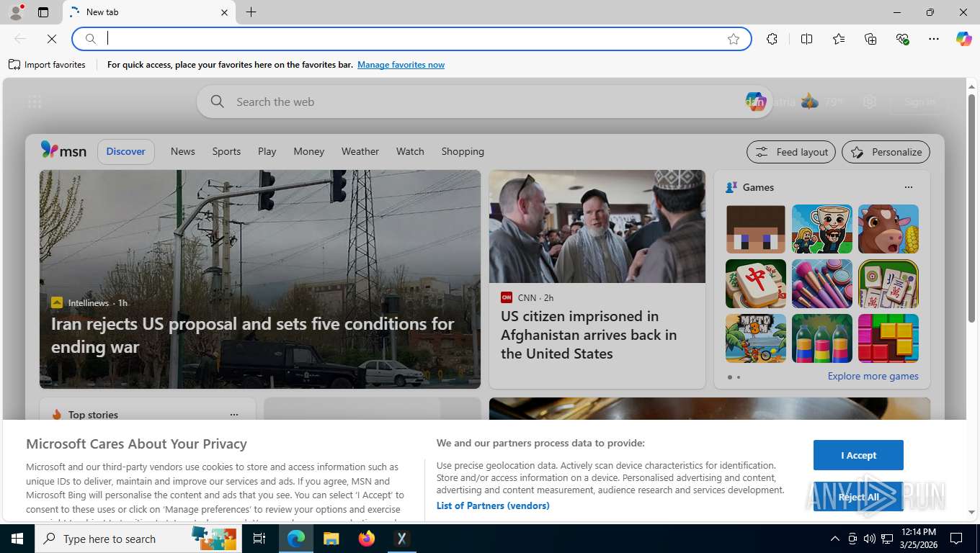Launch the blocky character face game
The height and width of the screenshot is (553, 980).
pos(756,229)
